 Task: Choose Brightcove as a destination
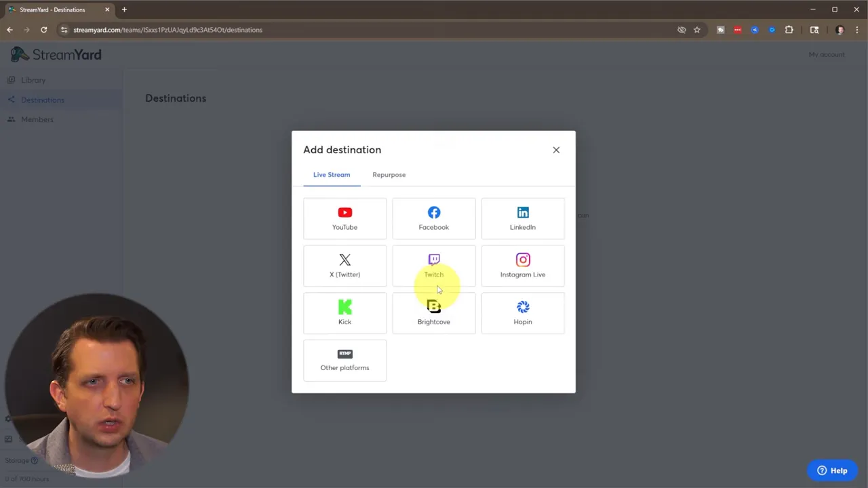point(433,312)
